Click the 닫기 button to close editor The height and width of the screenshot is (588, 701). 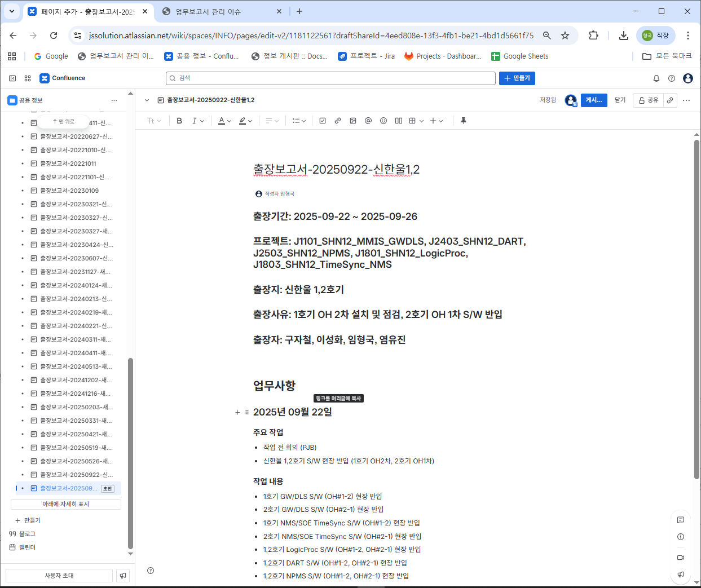(620, 100)
